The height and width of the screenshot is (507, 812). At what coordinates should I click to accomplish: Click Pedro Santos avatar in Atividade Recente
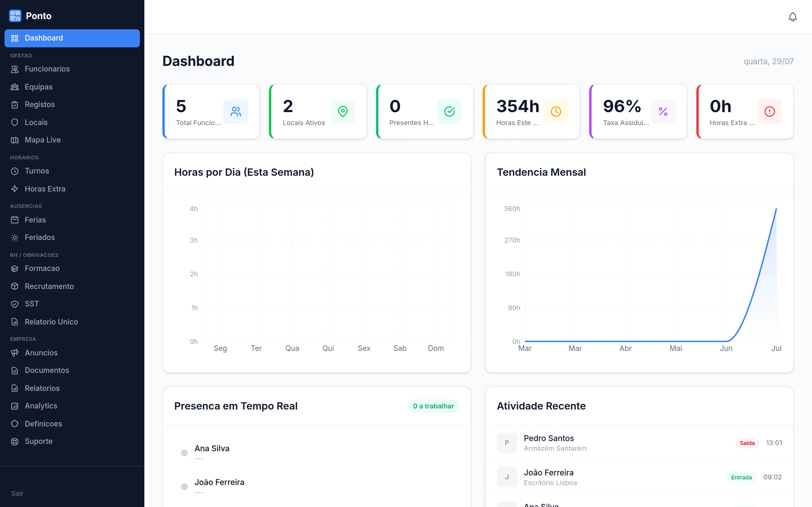pos(507,442)
